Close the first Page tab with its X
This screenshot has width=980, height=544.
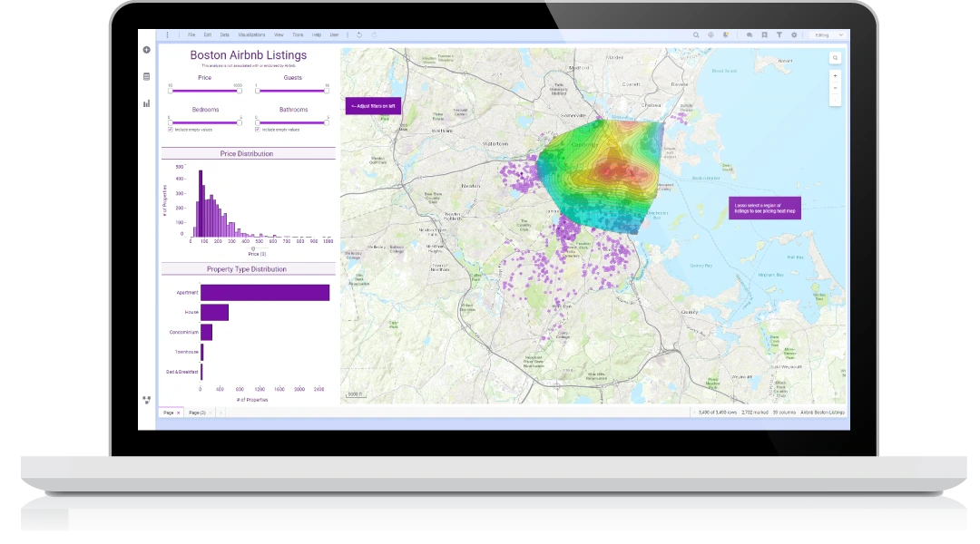178,413
